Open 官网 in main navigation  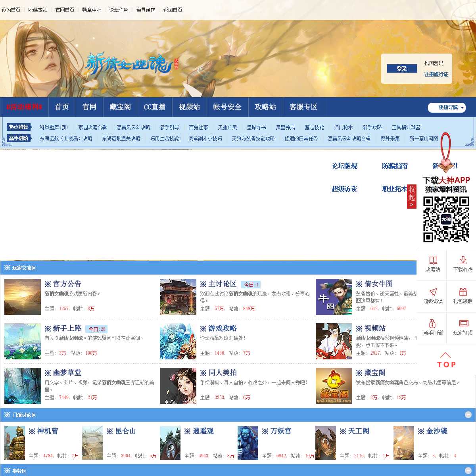click(89, 107)
